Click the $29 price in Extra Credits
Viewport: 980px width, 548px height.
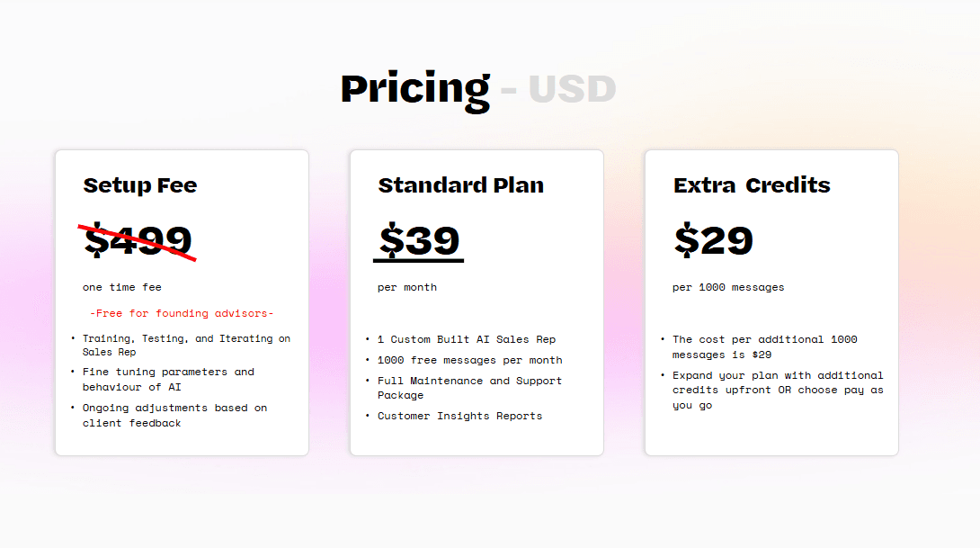click(x=714, y=241)
